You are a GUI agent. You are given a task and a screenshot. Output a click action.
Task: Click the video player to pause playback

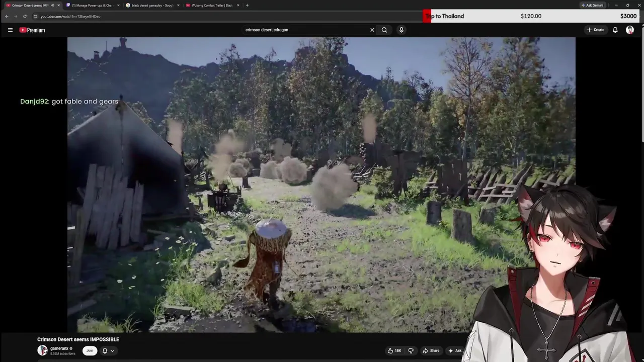pos(321,185)
